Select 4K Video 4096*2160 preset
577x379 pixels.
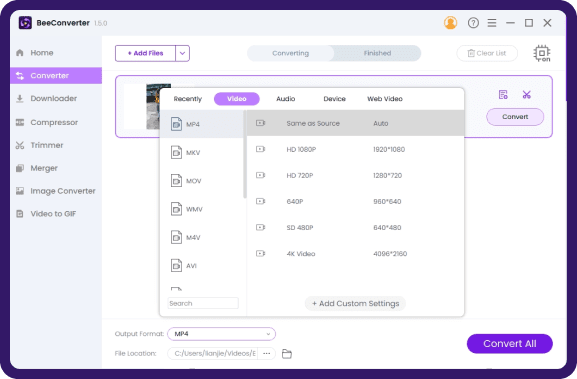355,254
